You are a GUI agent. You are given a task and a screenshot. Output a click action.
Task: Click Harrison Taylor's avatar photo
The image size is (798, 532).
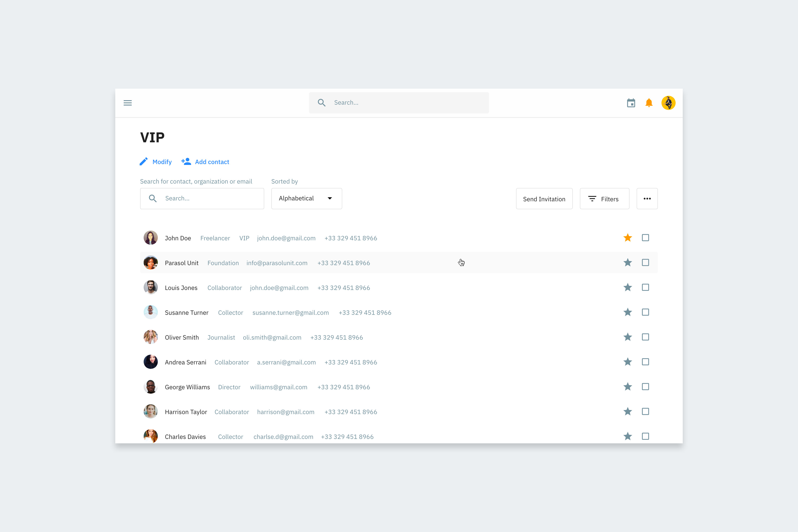(x=151, y=412)
